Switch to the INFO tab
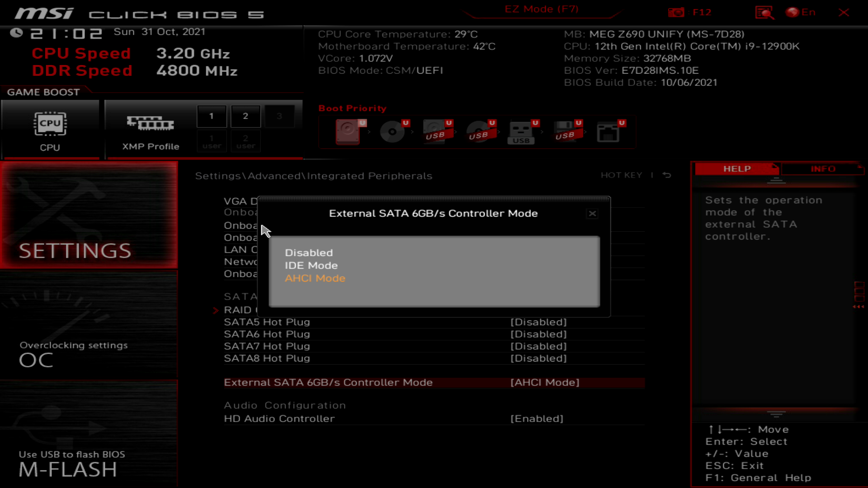 coord(822,169)
